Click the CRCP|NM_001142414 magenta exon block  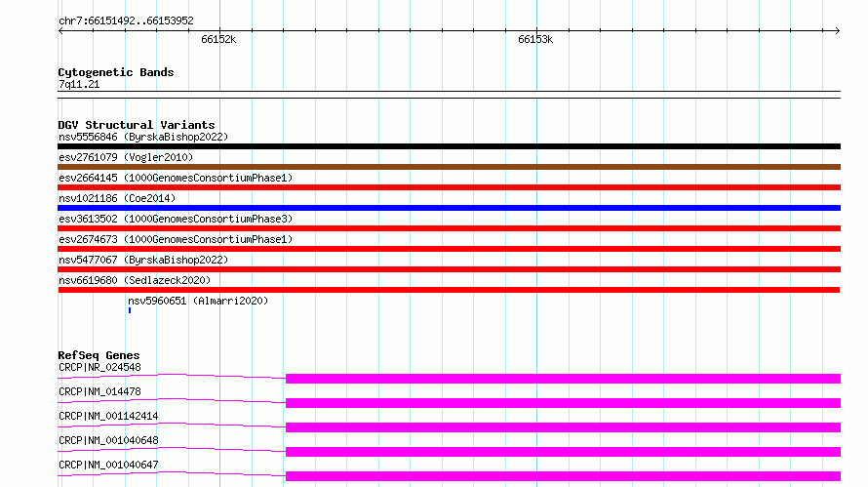click(563, 427)
